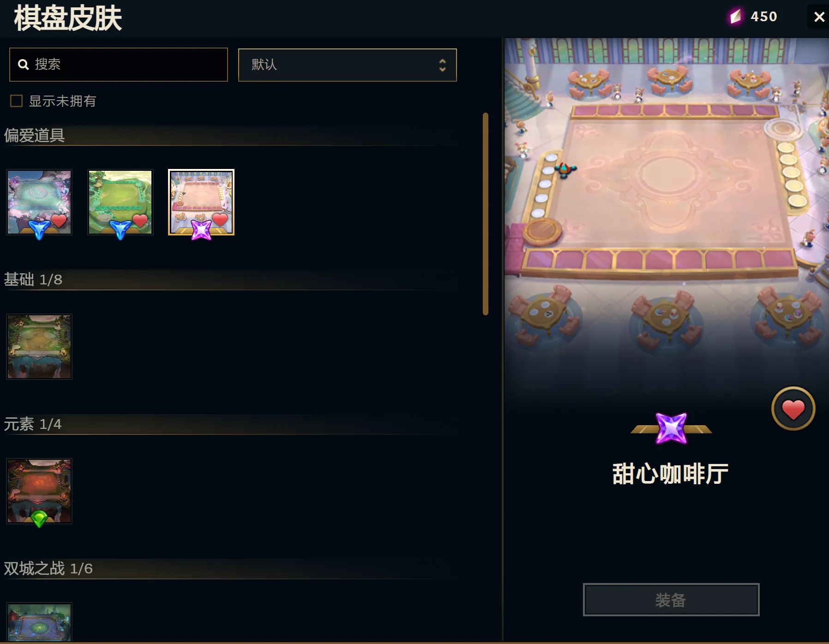Click the purple star rarity gem below preview
The image size is (829, 644).
[x=671, y=428]
